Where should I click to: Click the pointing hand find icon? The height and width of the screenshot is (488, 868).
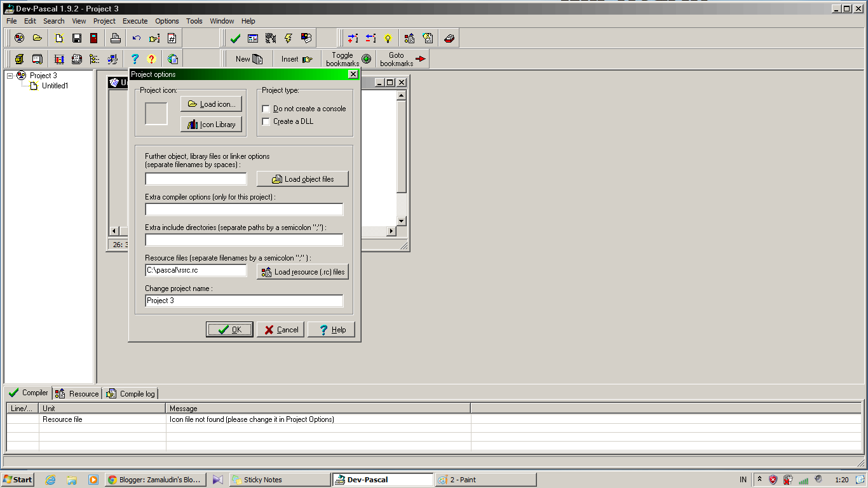coord(154,38)
